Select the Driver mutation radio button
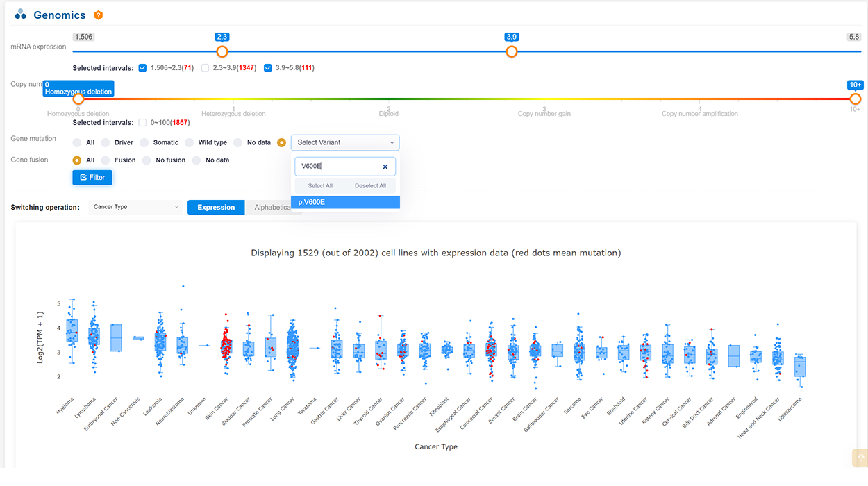This screenshot has width=868, height=486. pos(106,142)
